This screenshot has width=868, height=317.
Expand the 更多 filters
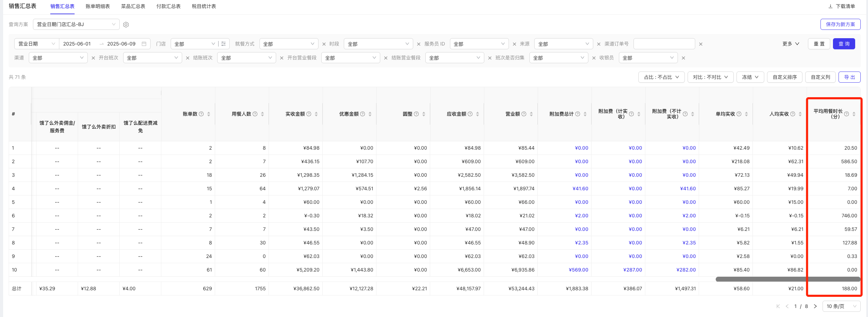[791, 44]
